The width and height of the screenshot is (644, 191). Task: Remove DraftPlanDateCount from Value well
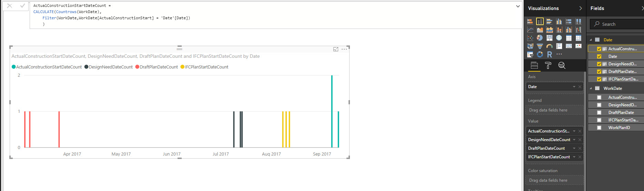click(x=580, y=148)
